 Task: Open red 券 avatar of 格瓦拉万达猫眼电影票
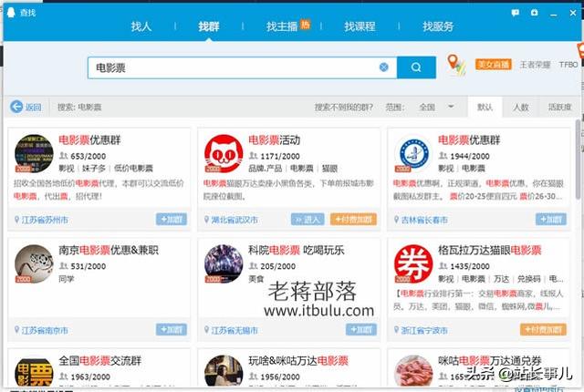coord(413,263)
